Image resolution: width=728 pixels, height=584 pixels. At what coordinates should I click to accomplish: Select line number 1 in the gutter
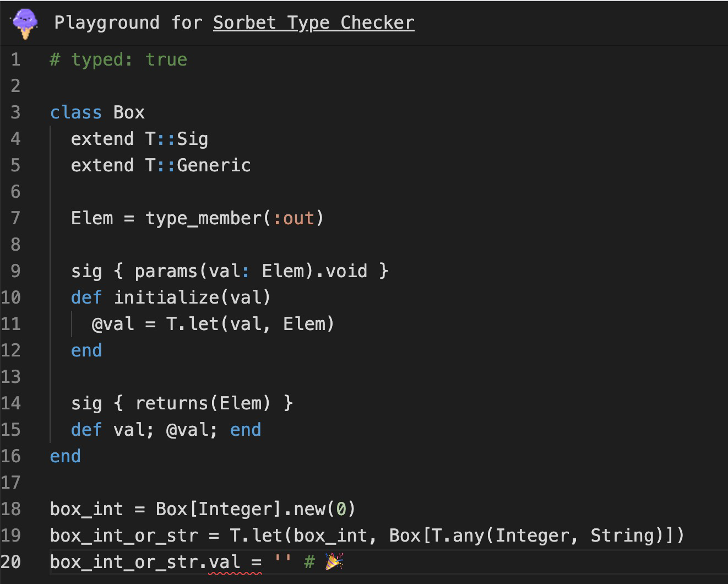click(15, 60)
